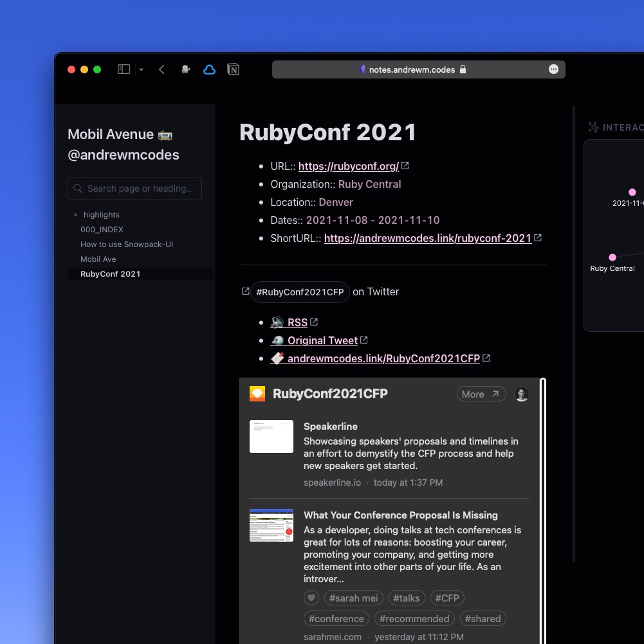Open the andrewmcodes.link/rubyconf-2021 short URL
The height and width of the screenshot is (644, 644).
pos(428,238)
